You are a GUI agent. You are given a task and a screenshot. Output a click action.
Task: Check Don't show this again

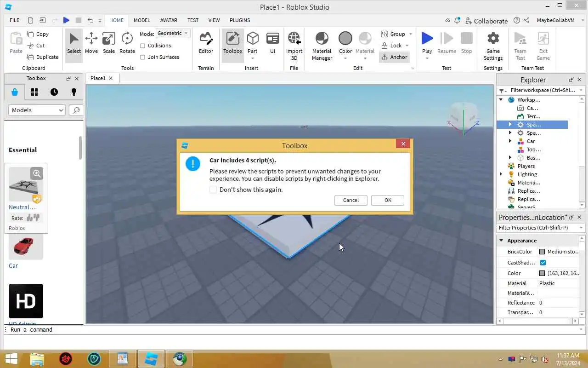213,190
